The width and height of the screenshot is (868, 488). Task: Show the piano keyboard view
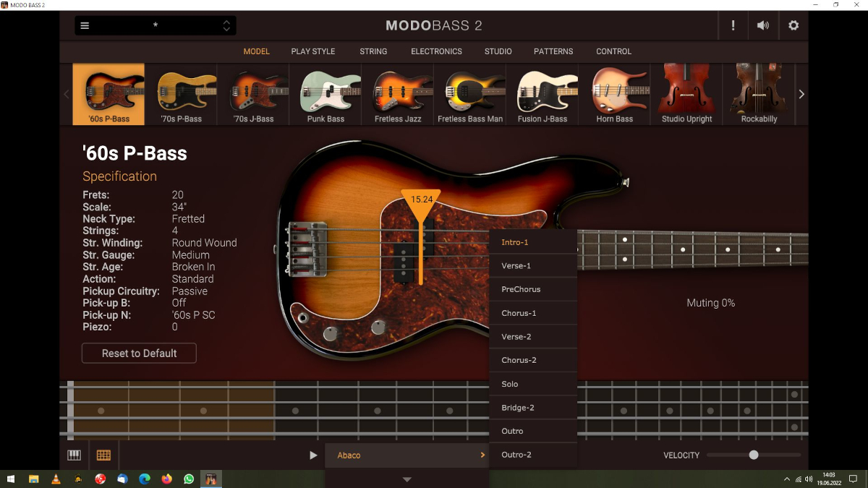pyautogui.click(x=75, y=455)
